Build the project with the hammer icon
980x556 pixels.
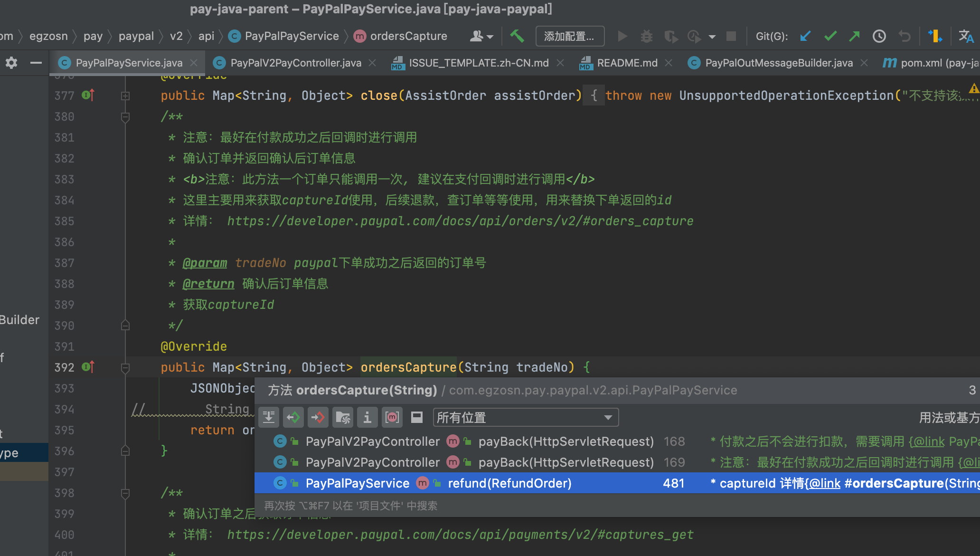pos(517,36)
